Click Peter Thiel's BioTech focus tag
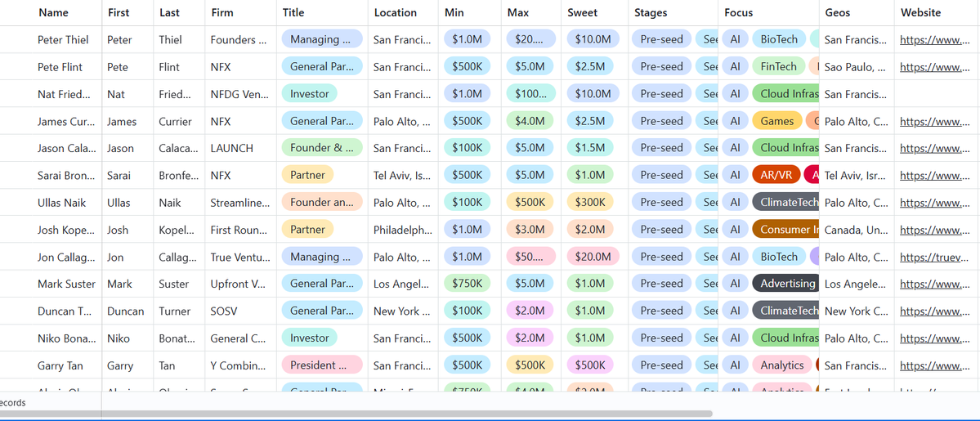Screen dimensions: 980x421 tap(779, 39)
